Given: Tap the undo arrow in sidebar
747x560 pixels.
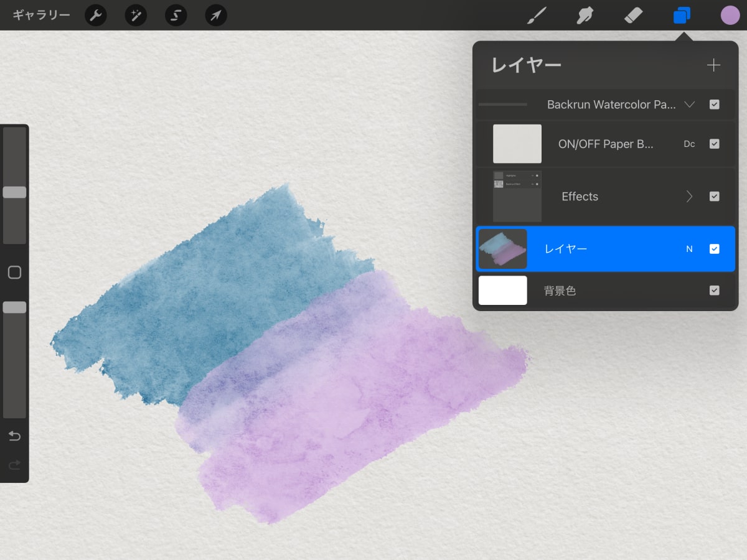Looking at the screenshot, I should (x=14, y=436).
